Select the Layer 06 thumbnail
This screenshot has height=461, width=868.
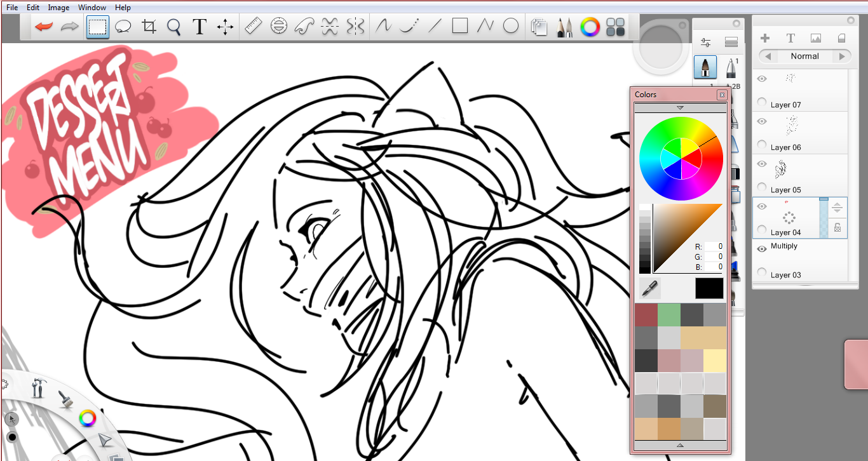point(790,126)
